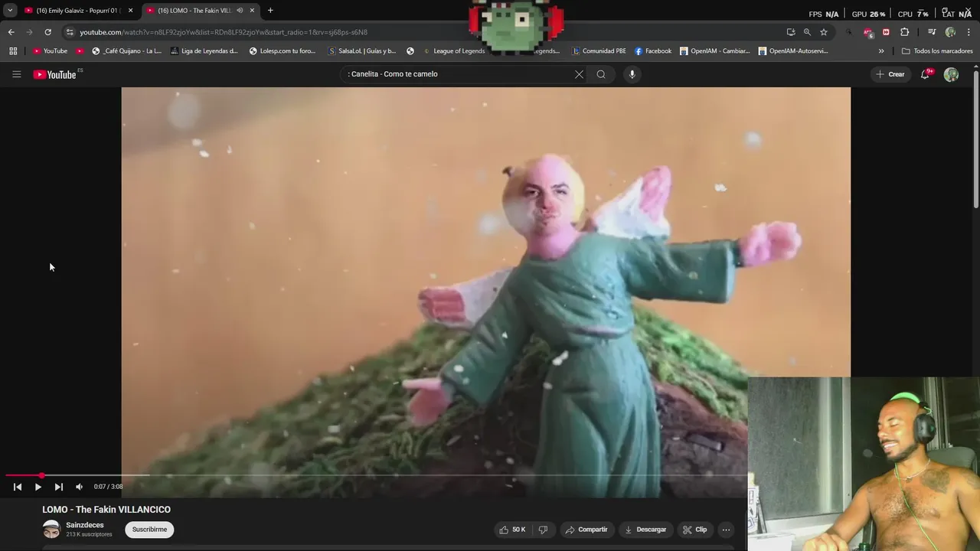Bookmark this page with the star
The image size is (980, 551).
(824, 32)
